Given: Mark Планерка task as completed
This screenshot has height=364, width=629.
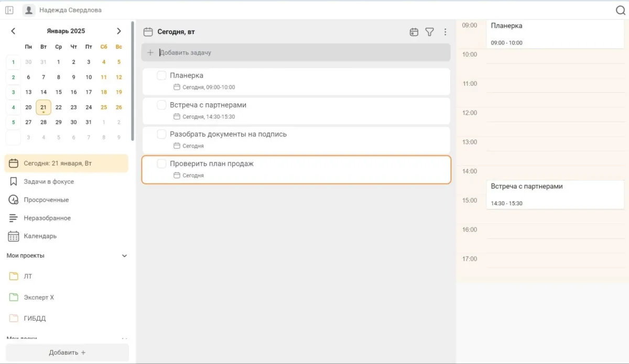Looking at the screenshot, I should (161, 75).
